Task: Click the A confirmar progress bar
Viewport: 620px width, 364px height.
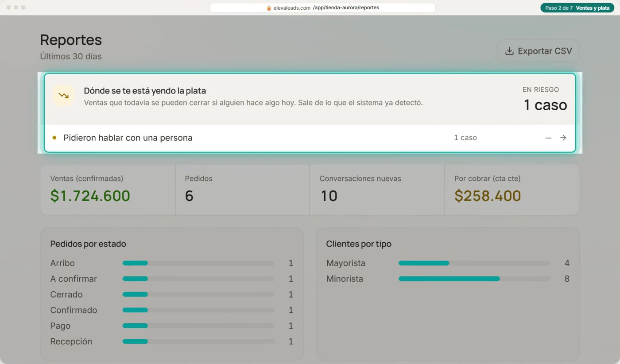Action: pyautogui.click(x=198, y=279)
